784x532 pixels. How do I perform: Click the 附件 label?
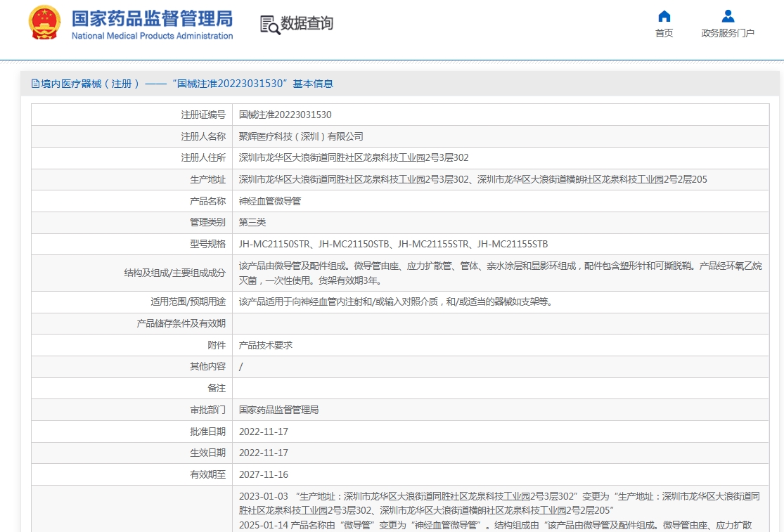point(217,345)
